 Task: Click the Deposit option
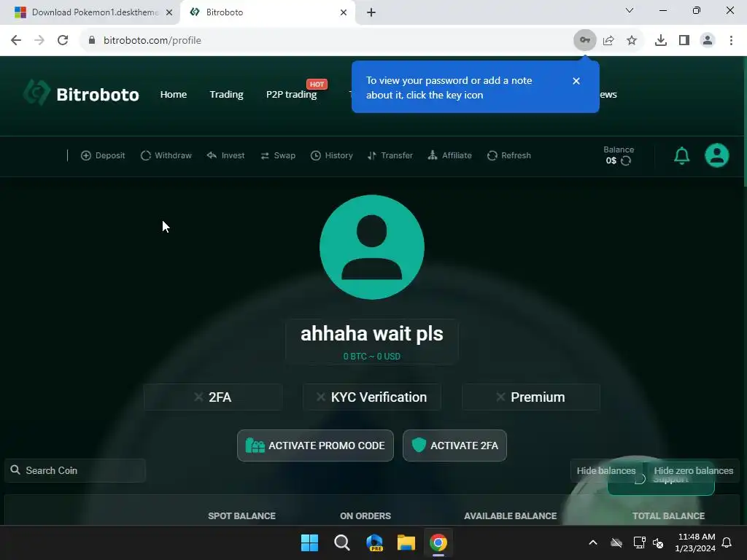coord(103,155)
